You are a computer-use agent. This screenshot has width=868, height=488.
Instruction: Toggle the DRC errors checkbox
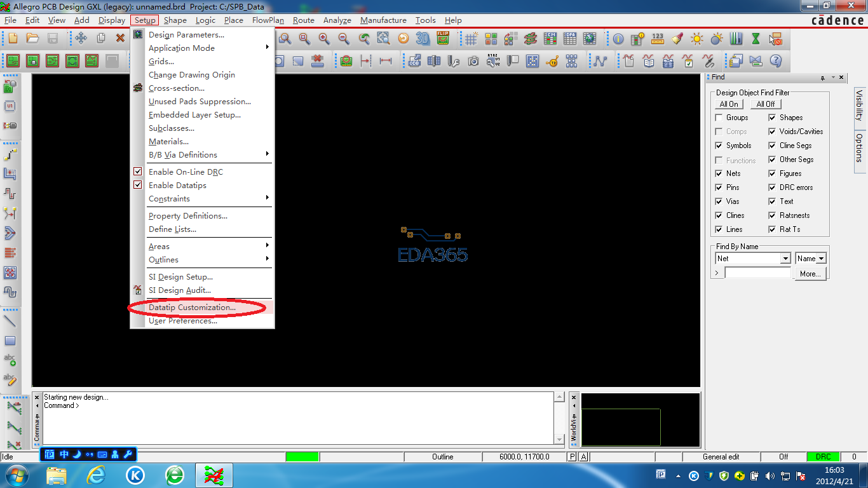click(772, 187)
